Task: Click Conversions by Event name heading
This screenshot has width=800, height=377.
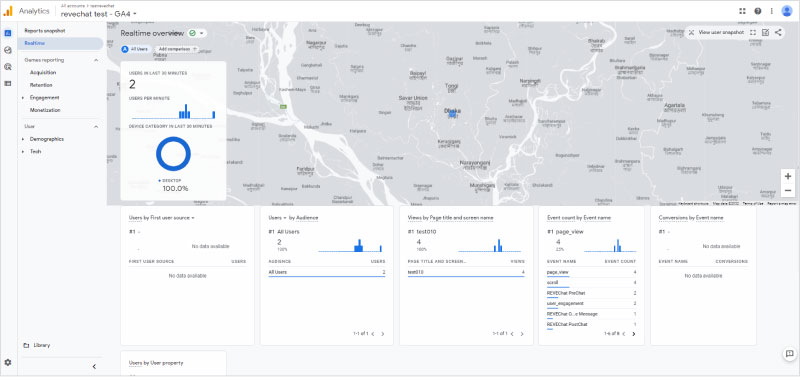Action: [x=691, y=218]
